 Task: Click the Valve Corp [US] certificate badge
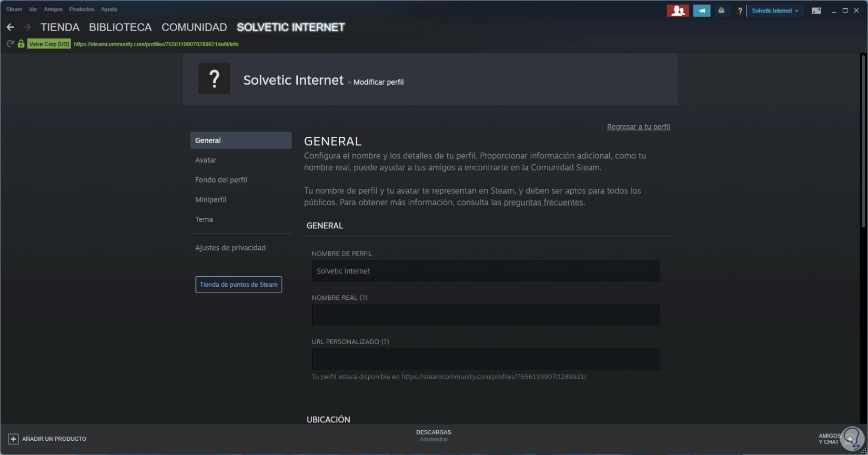coord(49,44)
